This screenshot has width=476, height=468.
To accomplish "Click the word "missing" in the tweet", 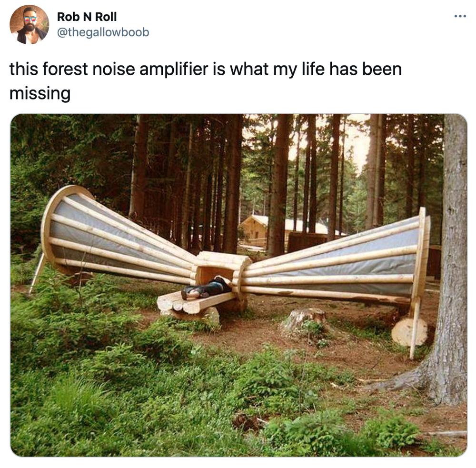I will 40,93.
